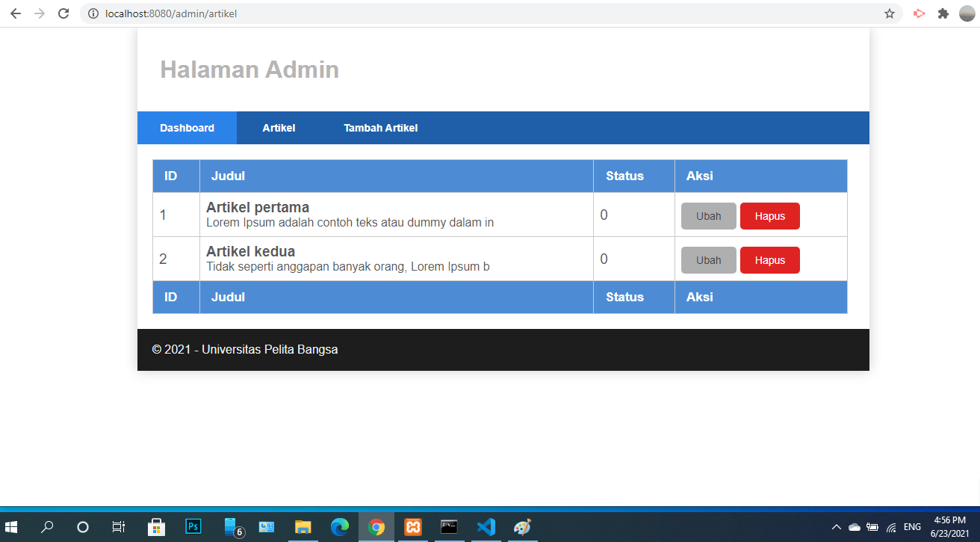Screen dimensions: 980x542
Task: Open the Microsoft Store taskbar icon
Action: pyautogui.click(x=156, y=527)
